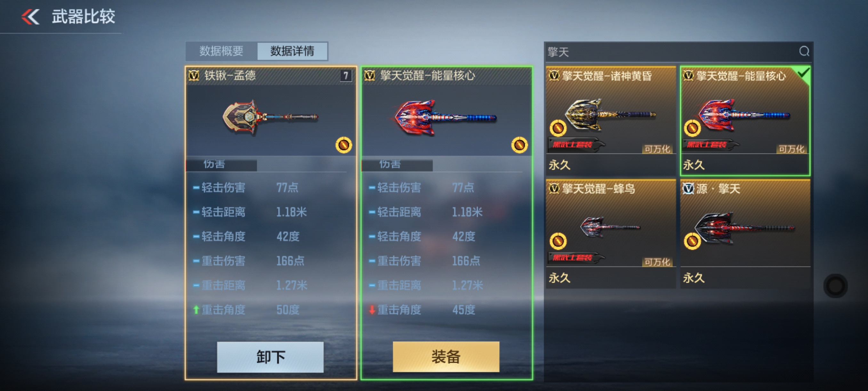868x391 pixels.
Task: Click the 装备 equip button
Action: [446, 357]
